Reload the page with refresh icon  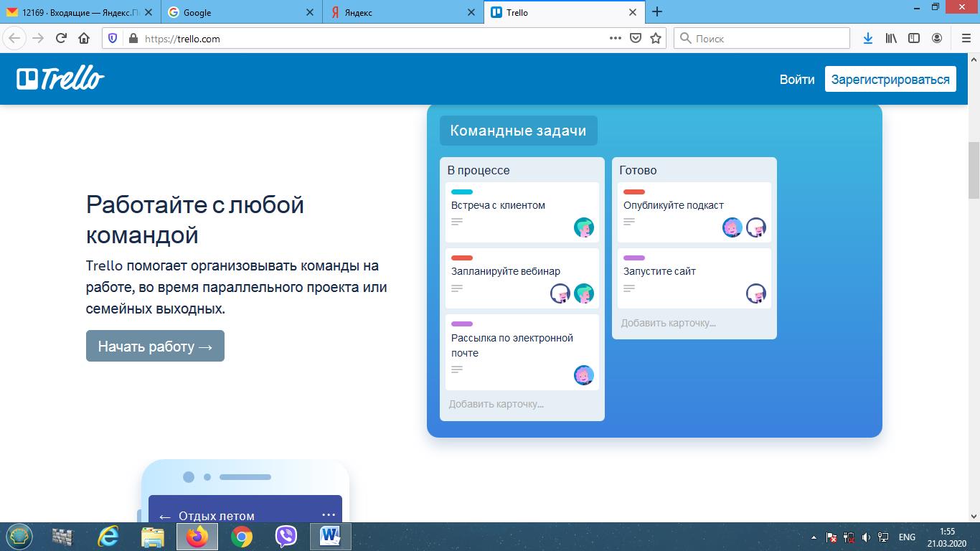tap(61, 39)
